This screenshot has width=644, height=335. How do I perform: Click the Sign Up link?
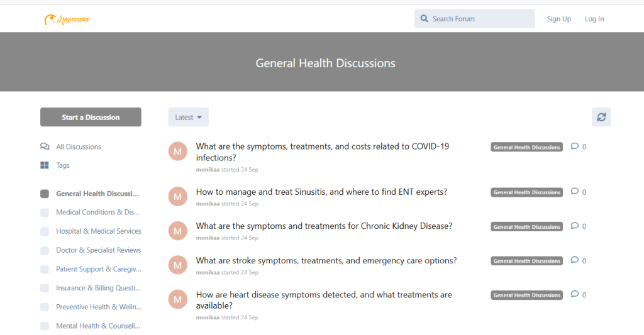coord(558,19)
